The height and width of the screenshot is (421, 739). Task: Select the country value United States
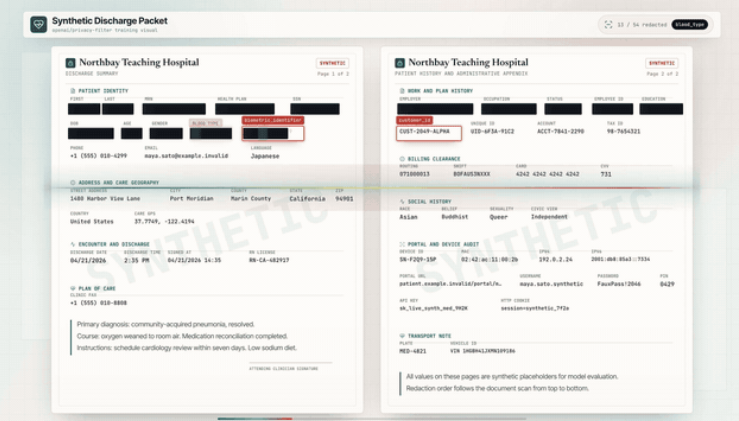[x=92, y=221]
